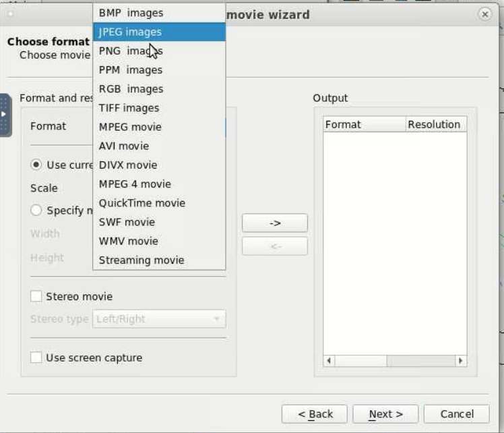Choose JPEG images format option

point(159,32)
